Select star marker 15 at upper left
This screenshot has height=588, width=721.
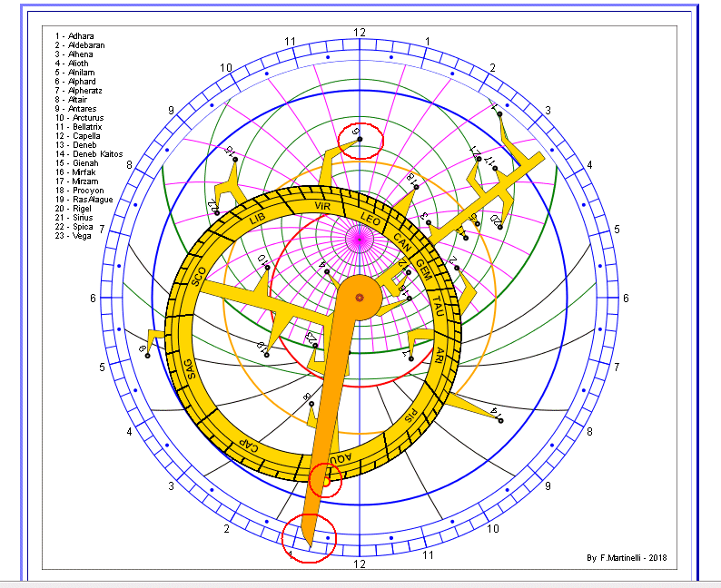coord(233,158)
